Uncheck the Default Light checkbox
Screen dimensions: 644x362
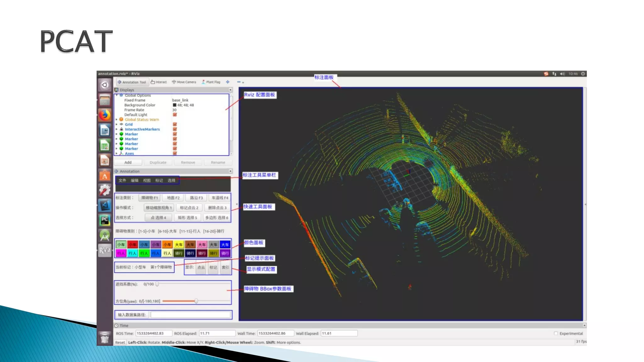175,115
